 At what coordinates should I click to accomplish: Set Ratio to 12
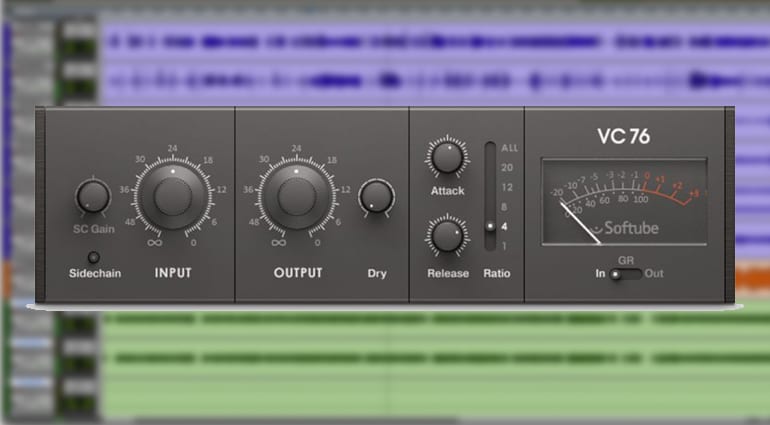[x=507, y=187]
